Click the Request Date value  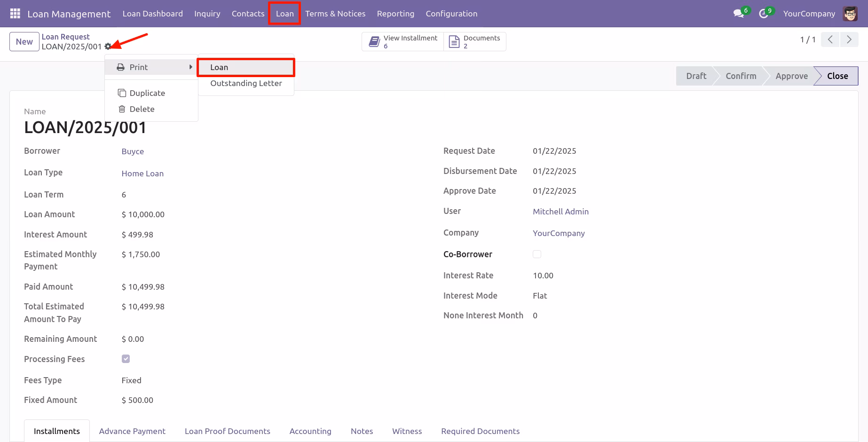[554, 151]
